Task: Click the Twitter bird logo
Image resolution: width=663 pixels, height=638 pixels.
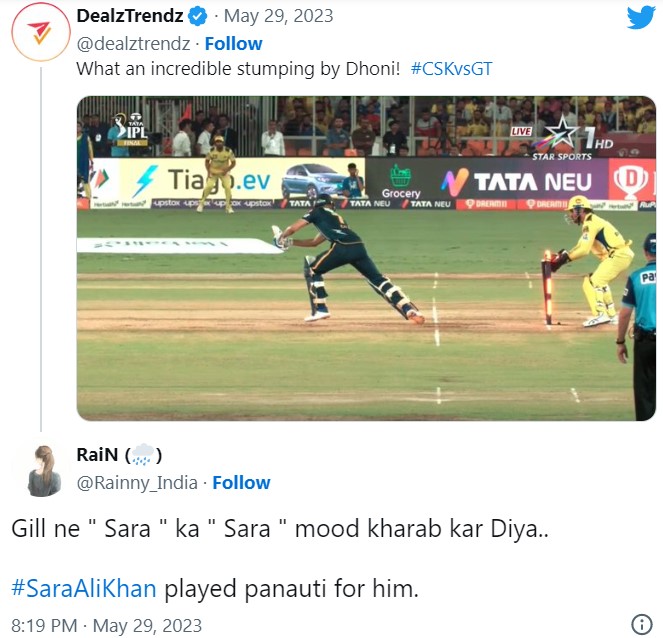Action: tap(640, 19)
